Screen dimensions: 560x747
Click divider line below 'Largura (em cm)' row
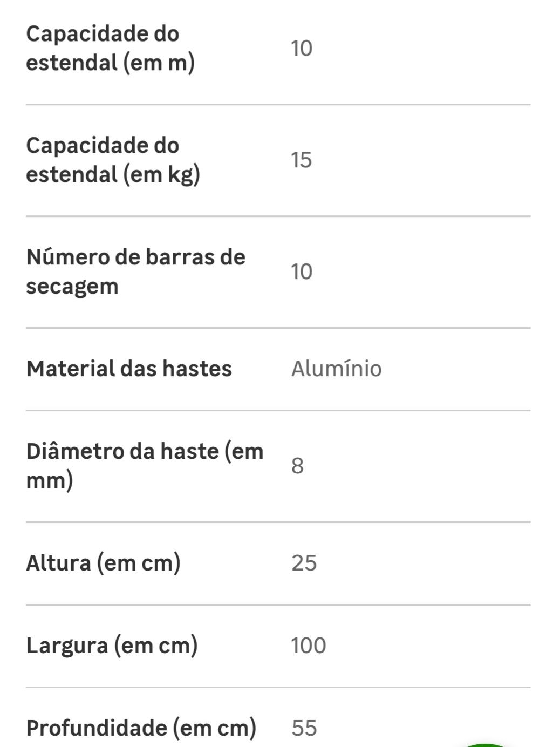point(278,687)
